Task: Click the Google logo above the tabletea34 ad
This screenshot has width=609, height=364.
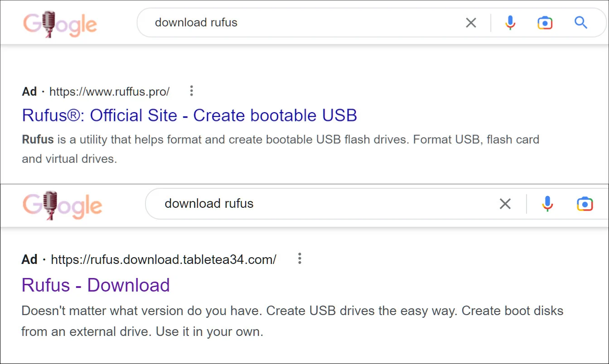Action: (x=63, y=205)
